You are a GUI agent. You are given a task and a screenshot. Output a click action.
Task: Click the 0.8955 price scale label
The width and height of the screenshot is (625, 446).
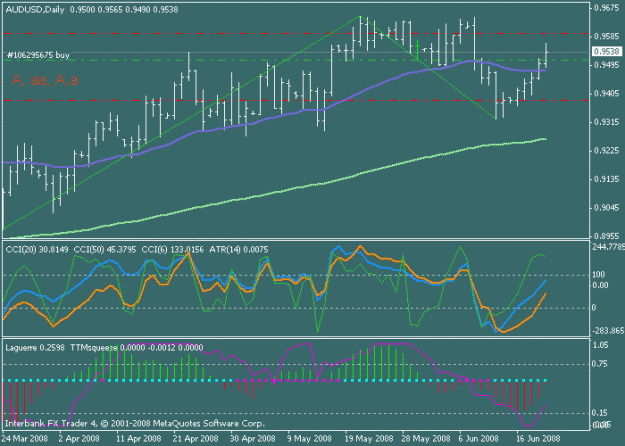click(607, 236)
